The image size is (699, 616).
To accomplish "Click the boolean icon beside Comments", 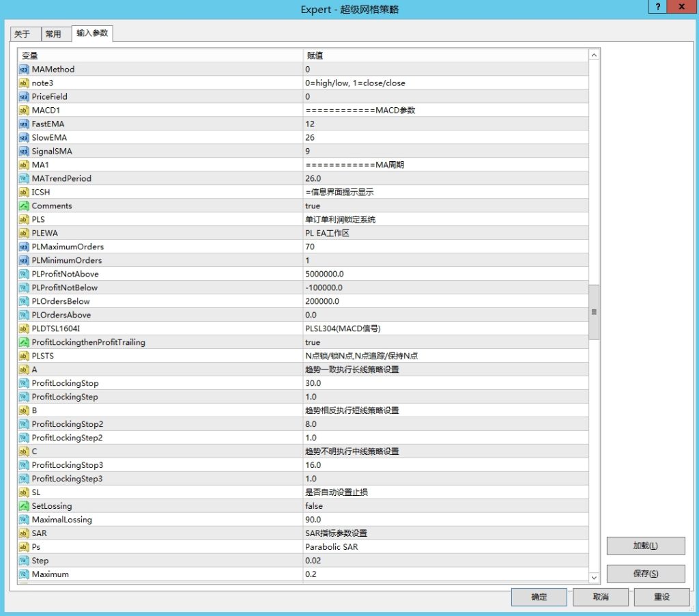I will click(x=24, y=206).
